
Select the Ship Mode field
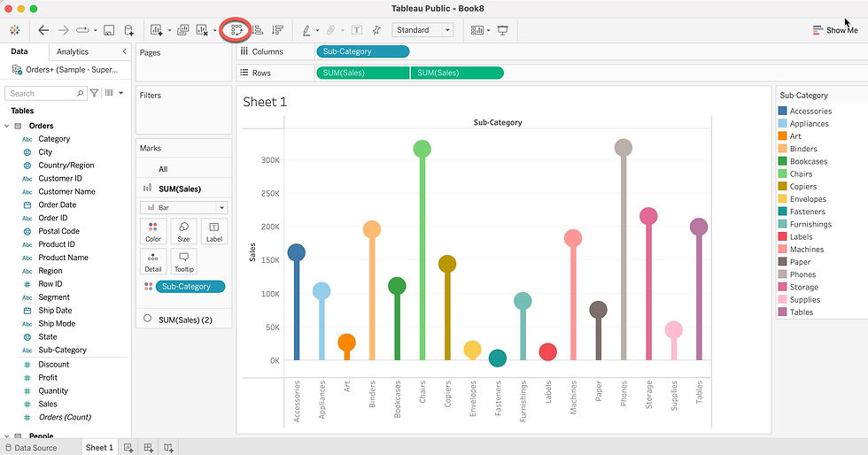(x=57, y=324)
